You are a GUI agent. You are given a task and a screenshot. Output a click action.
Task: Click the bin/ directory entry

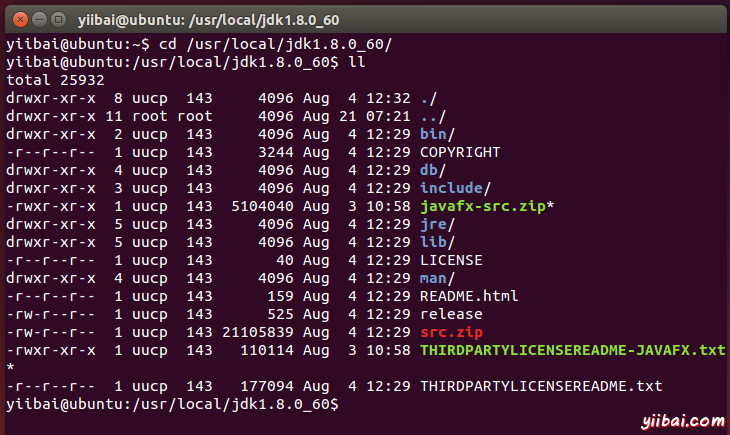point(436,134)
